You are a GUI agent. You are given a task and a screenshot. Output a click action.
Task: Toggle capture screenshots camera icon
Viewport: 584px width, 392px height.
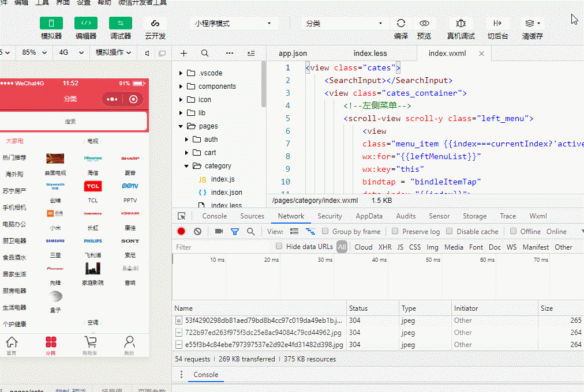(x=219, y=231)
